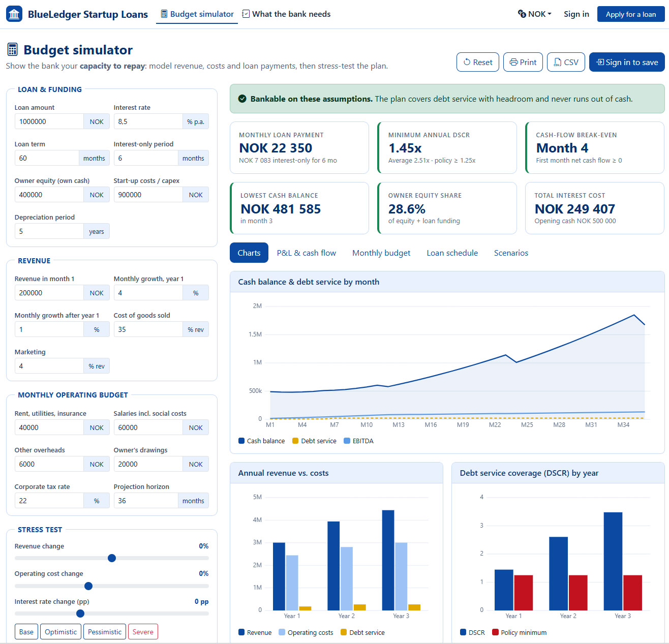Screen dimensions: 669x644
Task: Edit the Owner equity field
Action: point(49,195)
